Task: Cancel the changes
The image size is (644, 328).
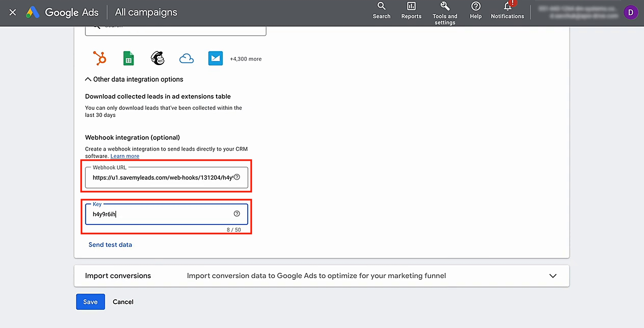Action: [123, 302]
